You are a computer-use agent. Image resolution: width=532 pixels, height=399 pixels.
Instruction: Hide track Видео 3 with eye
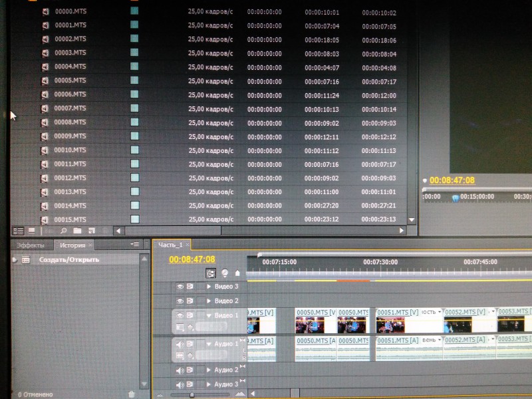[x=180, y=287]
